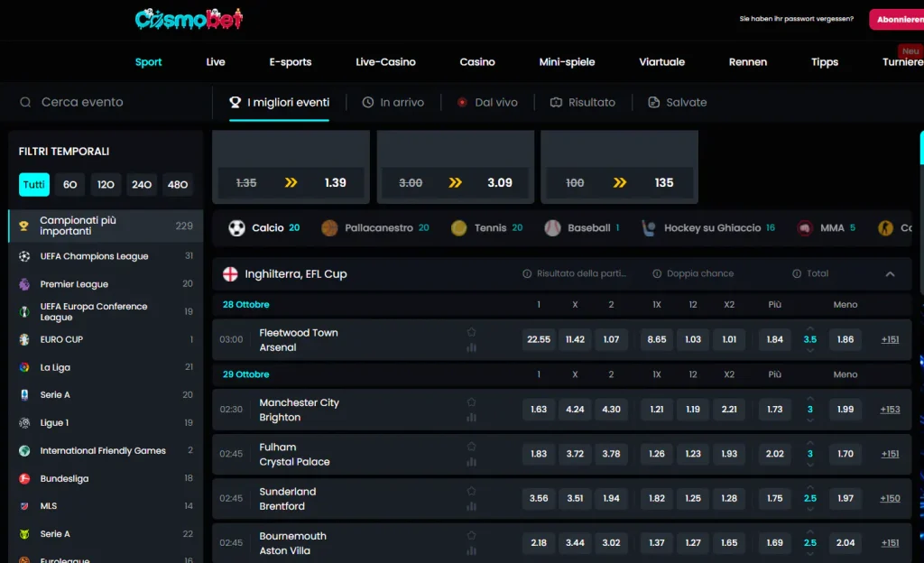Switch to the In arrivo tab

point(393,103)
